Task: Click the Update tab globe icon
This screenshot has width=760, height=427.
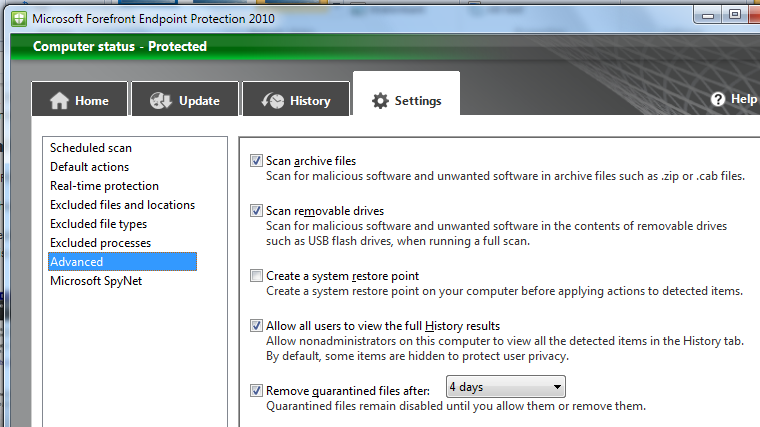Action: 161,101
